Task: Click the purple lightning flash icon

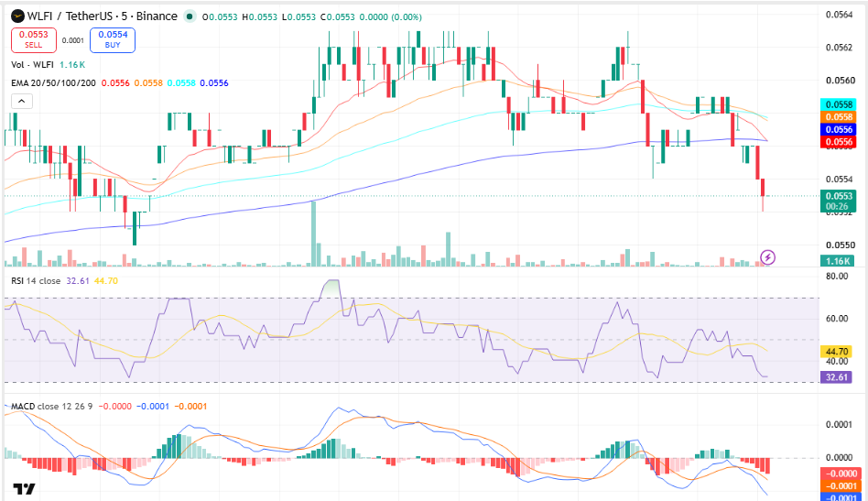Action: coord(767,256)
